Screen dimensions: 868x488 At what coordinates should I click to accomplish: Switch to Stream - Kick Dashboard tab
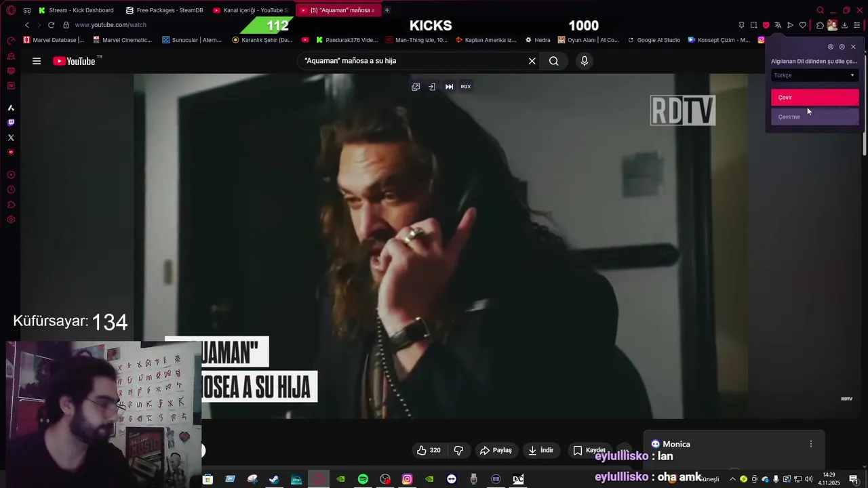[x=76, y=10]
